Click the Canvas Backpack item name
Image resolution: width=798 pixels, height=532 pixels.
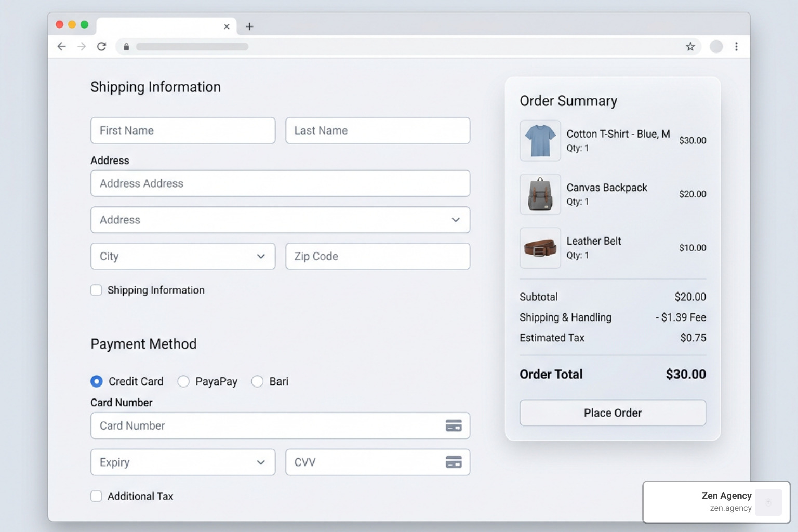click(607, 188)
